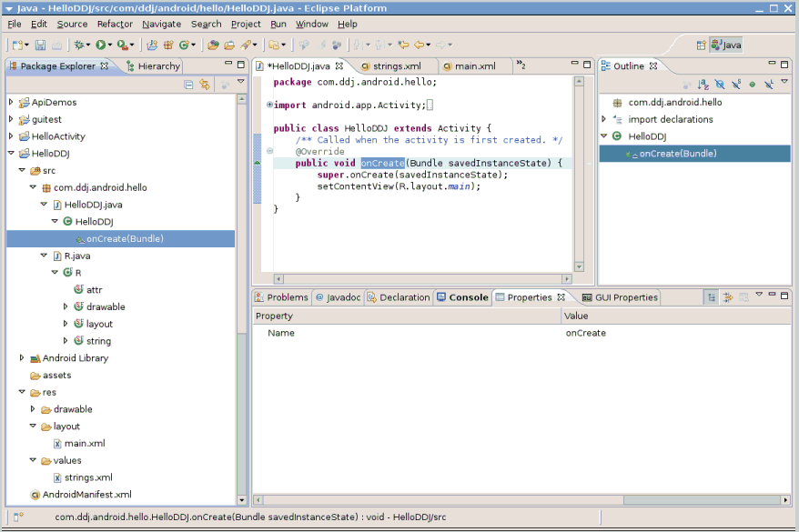Toggle alphabetical Sort in the Outline view
This screenshot has height=532, width=799.
coord(703,85)
